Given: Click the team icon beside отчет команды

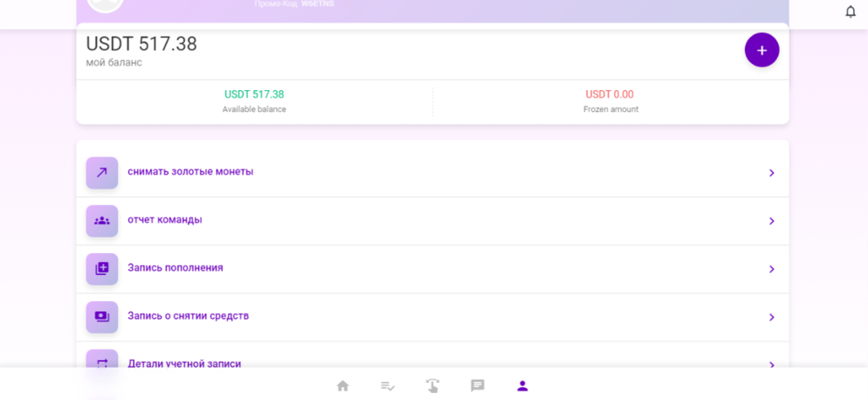Looking at the screenshot, I should pos(102,220).
